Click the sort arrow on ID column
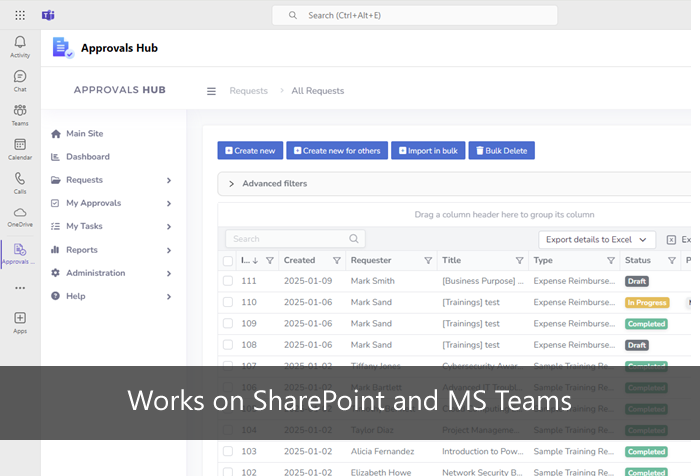This screenshot has height=476, width=700. click(255, 260)
